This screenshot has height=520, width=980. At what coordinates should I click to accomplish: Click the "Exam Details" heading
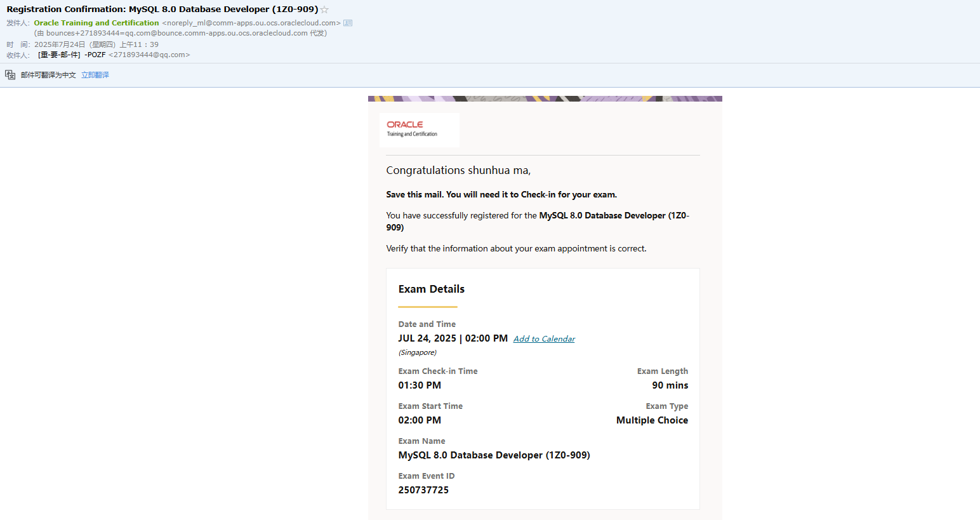432,289
